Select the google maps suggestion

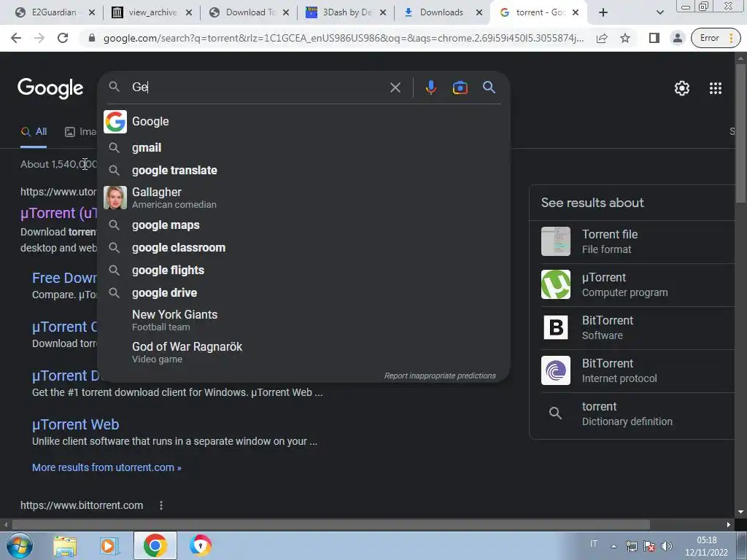(304, 225)
